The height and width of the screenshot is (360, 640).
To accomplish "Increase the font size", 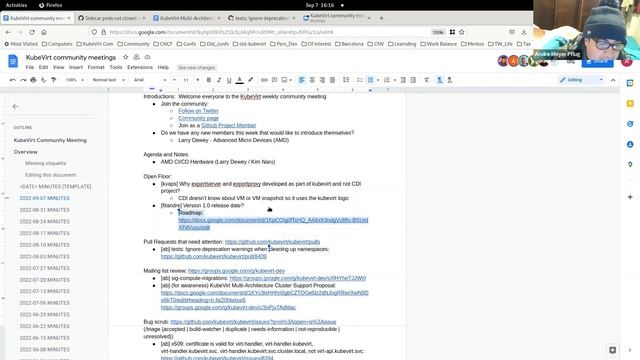I will (x=198, y=80).
